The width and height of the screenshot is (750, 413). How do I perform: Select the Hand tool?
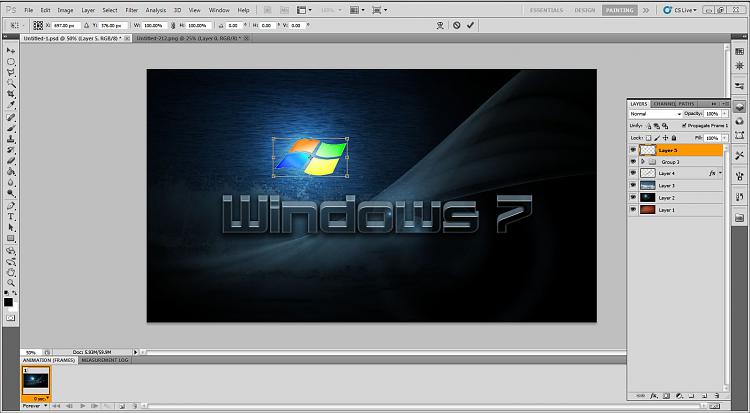tap(11, 272)
